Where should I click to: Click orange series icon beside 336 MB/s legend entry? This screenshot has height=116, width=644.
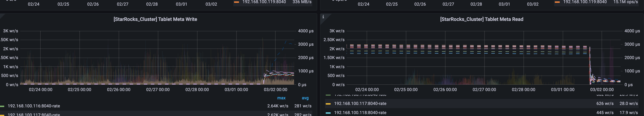click(x=236, y=2)
